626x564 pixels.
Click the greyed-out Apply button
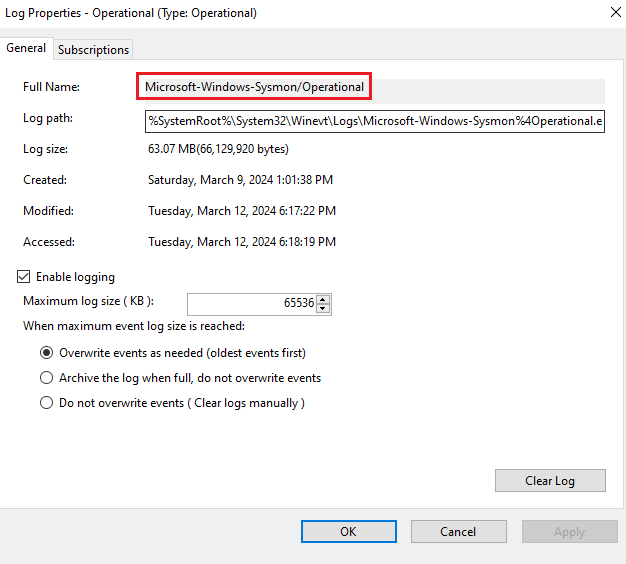point(569,532)
